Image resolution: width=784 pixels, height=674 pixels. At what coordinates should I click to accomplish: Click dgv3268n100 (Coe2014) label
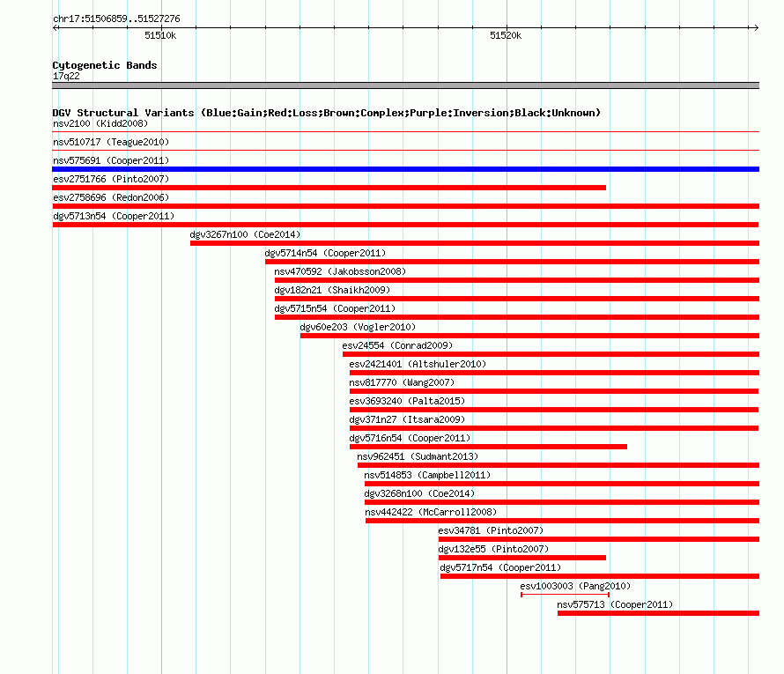click(x=419, y=493)
